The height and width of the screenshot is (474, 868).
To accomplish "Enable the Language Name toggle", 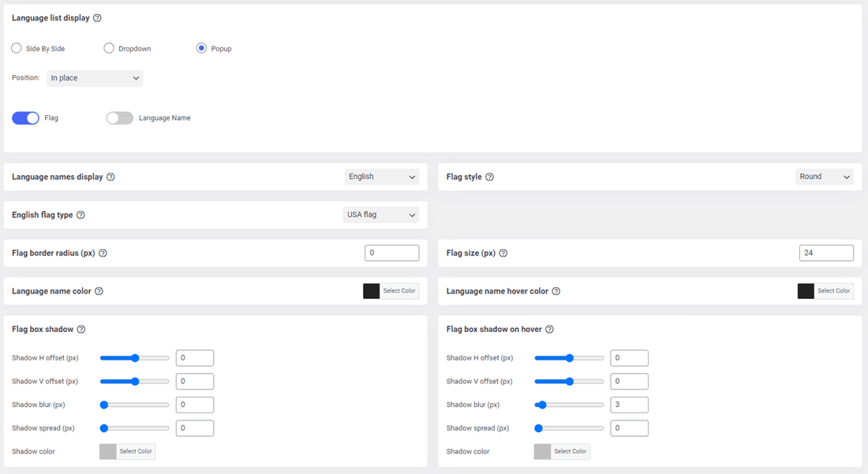I will (x=119, y=118).
